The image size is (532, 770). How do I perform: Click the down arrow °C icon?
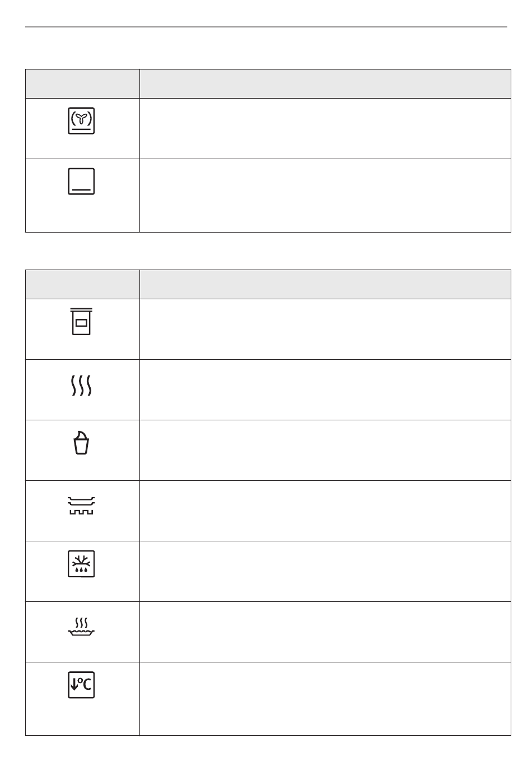[81, 684]
